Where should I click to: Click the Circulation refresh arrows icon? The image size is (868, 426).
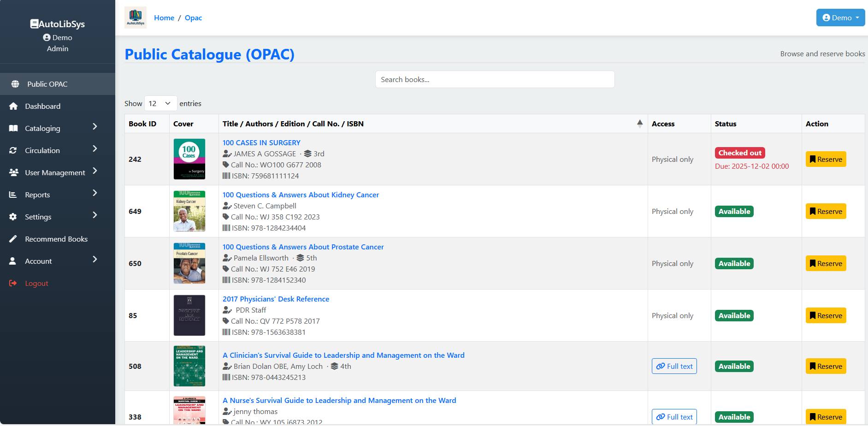coord(13,150)
